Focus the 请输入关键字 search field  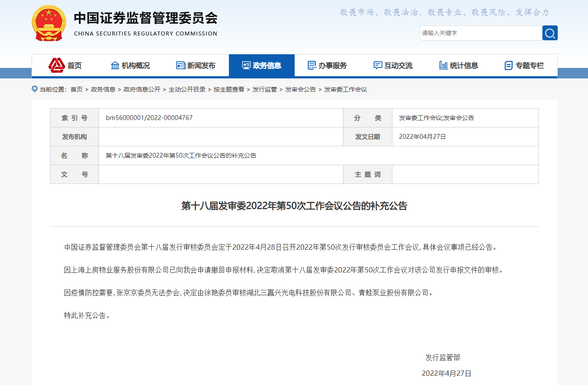(481, 33)
